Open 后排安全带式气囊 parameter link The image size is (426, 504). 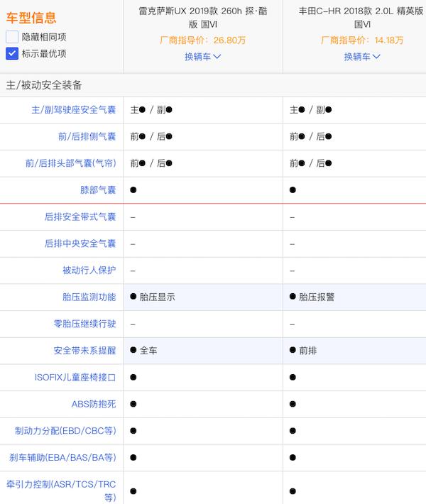80,217
